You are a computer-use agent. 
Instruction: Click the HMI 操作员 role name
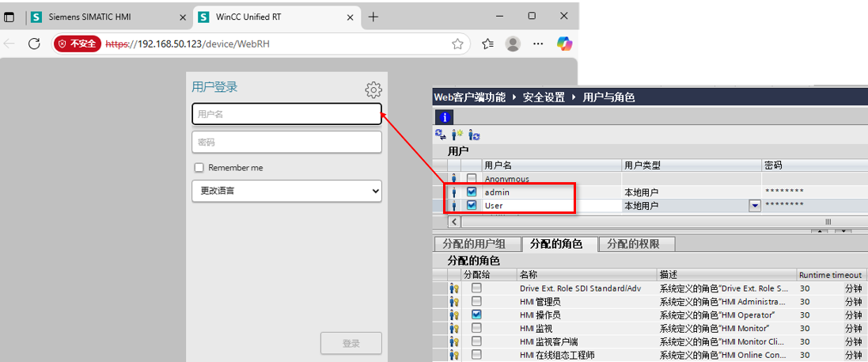click(x=540, y=315)
